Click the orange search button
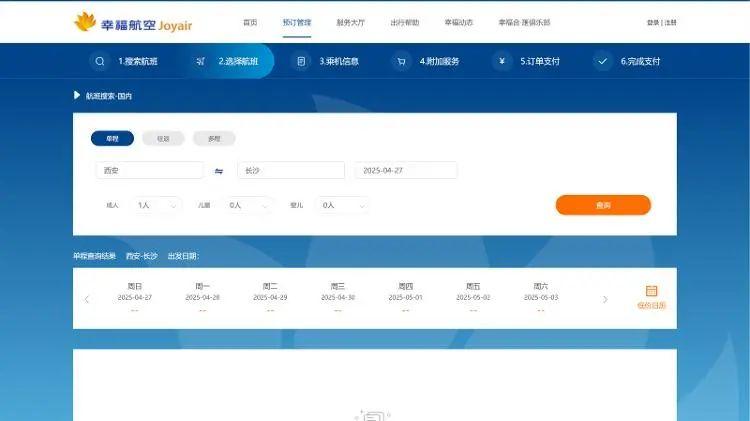 (603, 205)
